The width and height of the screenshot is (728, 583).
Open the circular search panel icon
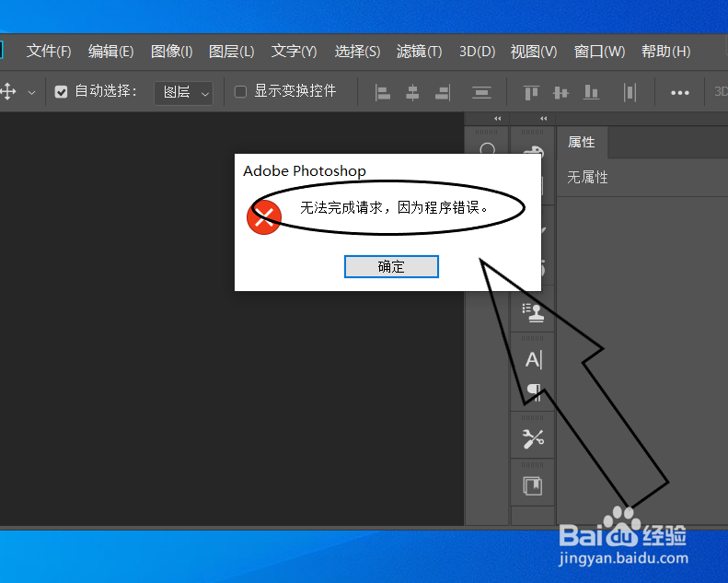[487, 149]
